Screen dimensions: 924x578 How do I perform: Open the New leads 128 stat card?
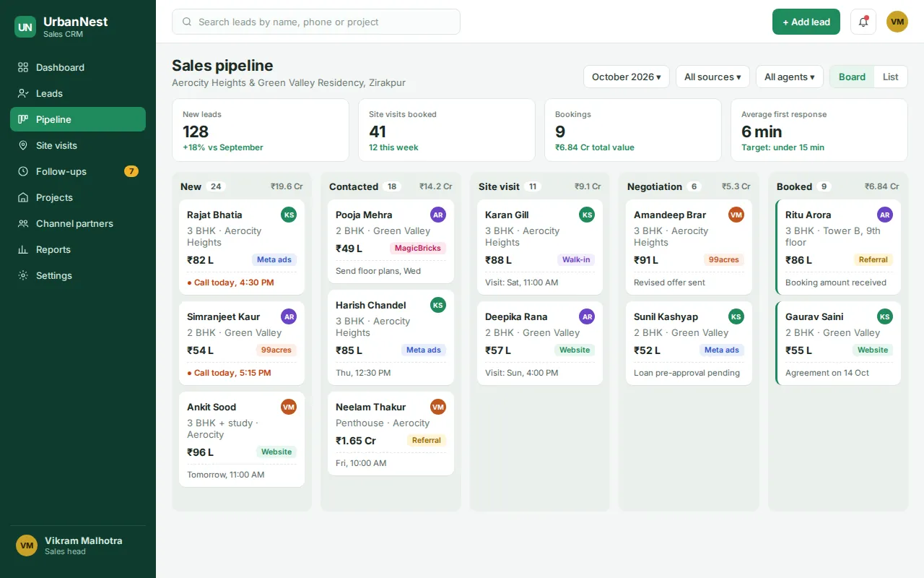pos(261,130)
